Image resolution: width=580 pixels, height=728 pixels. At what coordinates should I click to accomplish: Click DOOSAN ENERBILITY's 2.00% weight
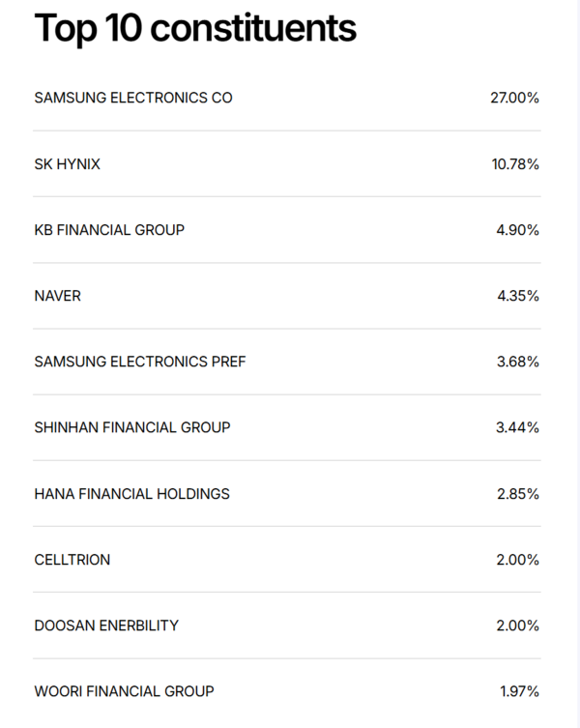tap(518, 626)
